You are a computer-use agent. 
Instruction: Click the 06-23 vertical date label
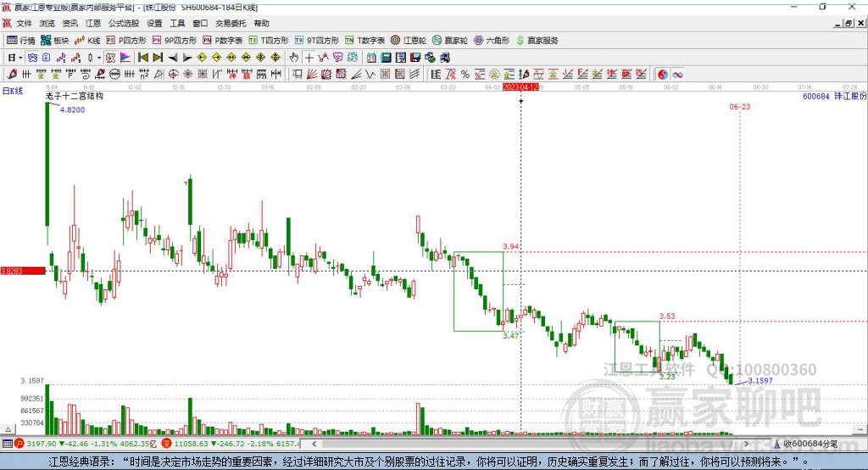[739, 107]
